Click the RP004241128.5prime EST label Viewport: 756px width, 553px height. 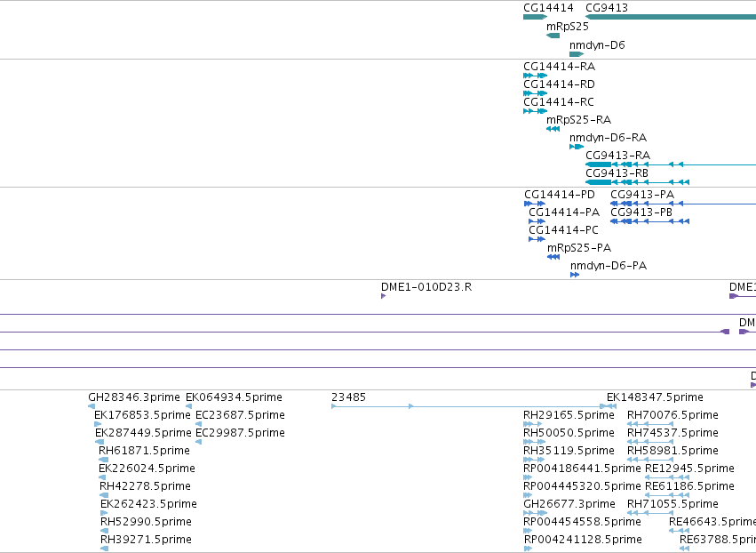coord(583,540)
